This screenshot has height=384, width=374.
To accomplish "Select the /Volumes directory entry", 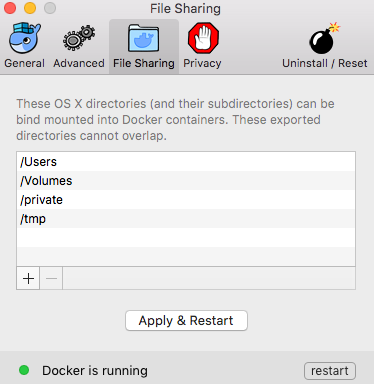I will [x=186, y=181].
